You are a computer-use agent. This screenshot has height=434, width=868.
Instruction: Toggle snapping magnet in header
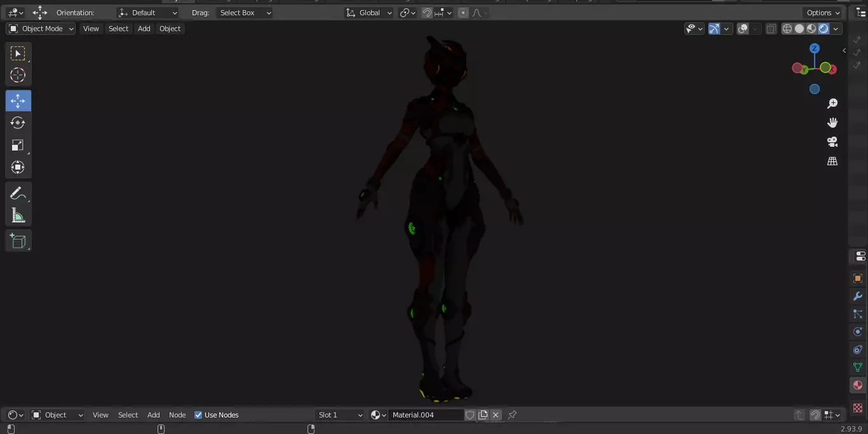click(x=428, y=13)
